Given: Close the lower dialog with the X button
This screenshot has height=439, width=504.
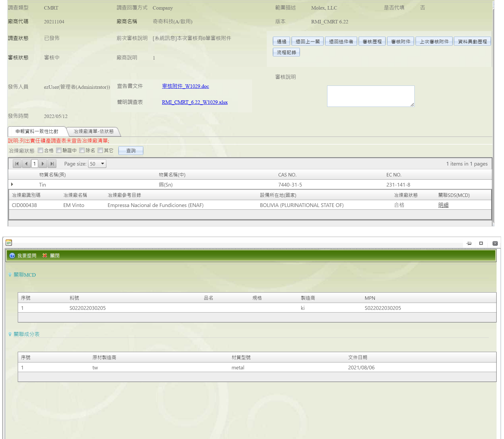Looking at the screenshot, I should pos(495,243).
